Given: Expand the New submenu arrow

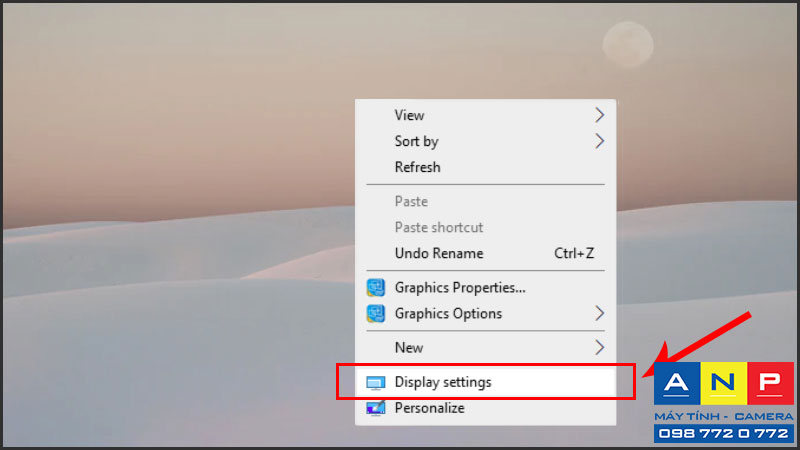Looking at the screenshot, I should click(599, 347).
